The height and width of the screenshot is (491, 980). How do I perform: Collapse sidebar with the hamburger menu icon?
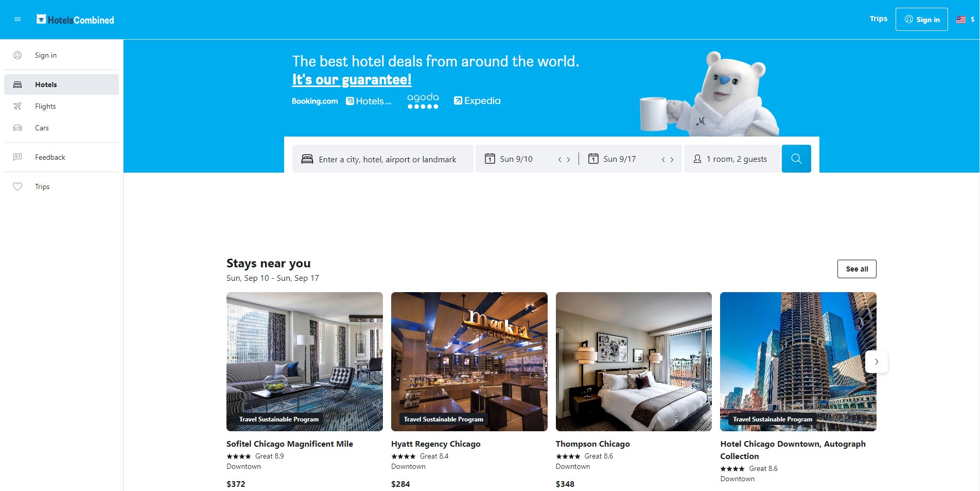(17, 20)
